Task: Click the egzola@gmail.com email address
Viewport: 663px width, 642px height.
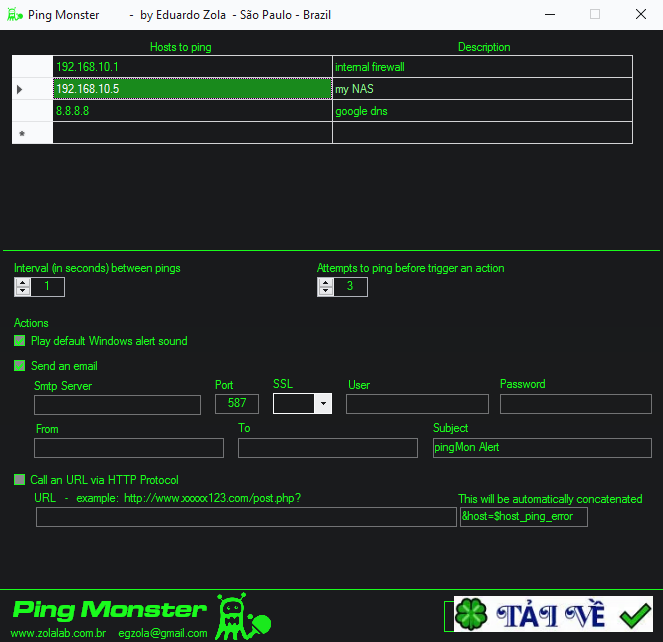Action: click(x=163, y=633)
